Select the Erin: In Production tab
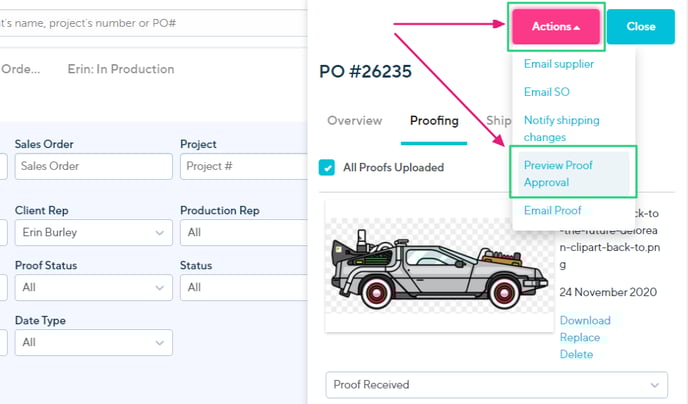 click(x=120, y=69)
